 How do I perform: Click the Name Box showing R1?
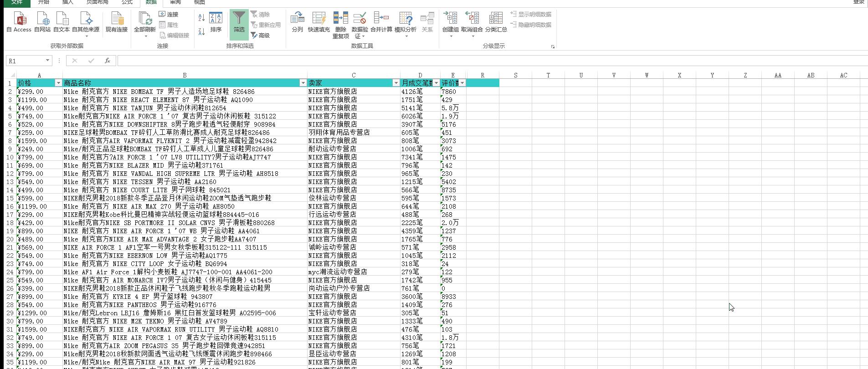pos(25,61)
